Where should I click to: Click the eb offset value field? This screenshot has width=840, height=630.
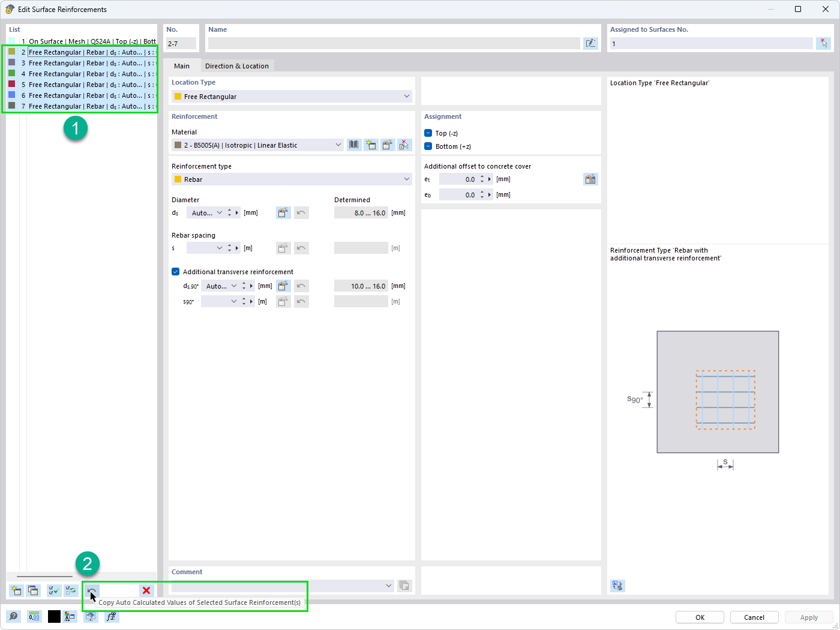458,195
